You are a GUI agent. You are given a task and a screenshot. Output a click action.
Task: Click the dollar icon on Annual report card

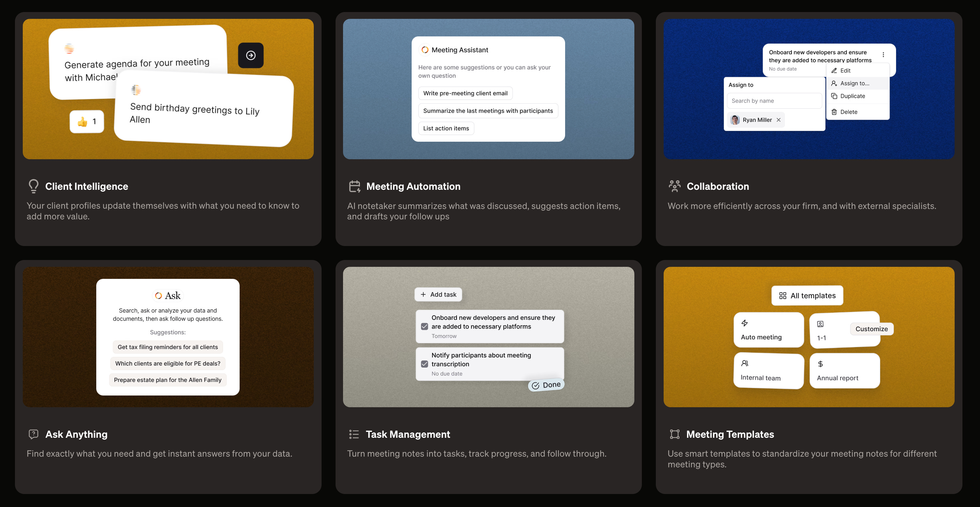(x=821, y=364)
